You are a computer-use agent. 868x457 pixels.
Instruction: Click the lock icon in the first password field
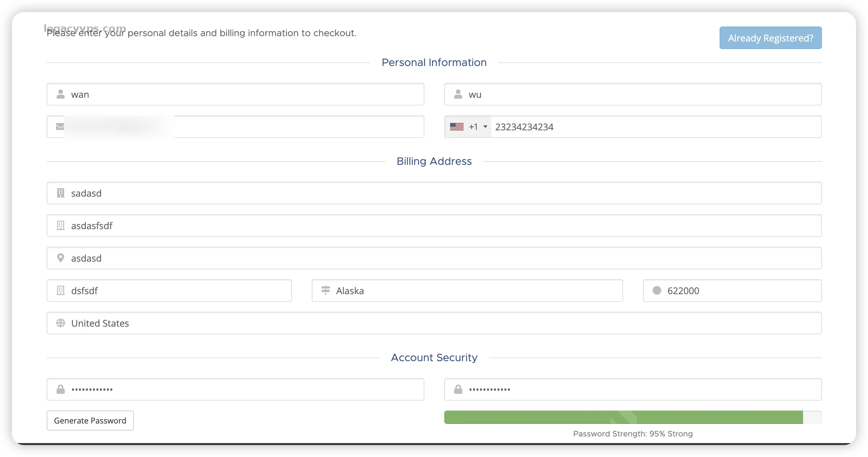pyautogui.click(x=61, y=389)
